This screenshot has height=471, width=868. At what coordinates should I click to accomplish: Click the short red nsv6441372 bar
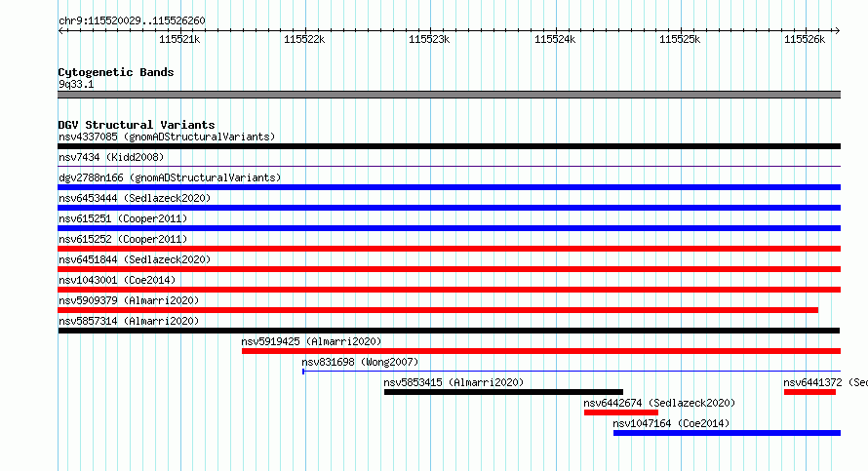tap(809, 392)
